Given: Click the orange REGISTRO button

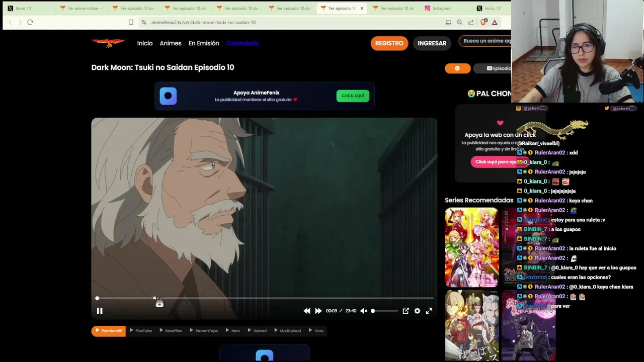Looking at the screenshot, I should coord(389,43).
